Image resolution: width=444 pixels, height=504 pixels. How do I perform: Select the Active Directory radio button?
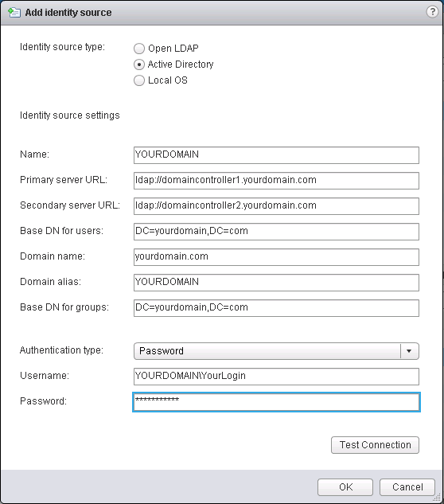point(139,64)
